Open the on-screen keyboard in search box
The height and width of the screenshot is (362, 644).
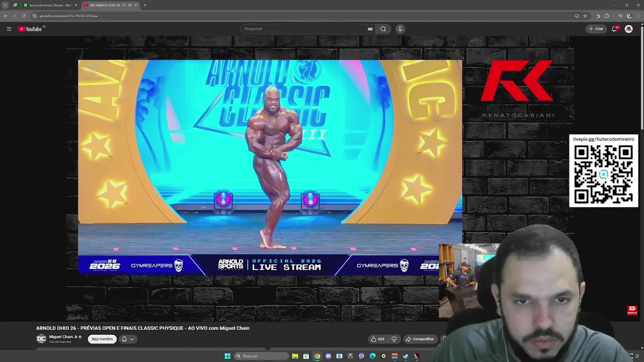click(370, 29)
